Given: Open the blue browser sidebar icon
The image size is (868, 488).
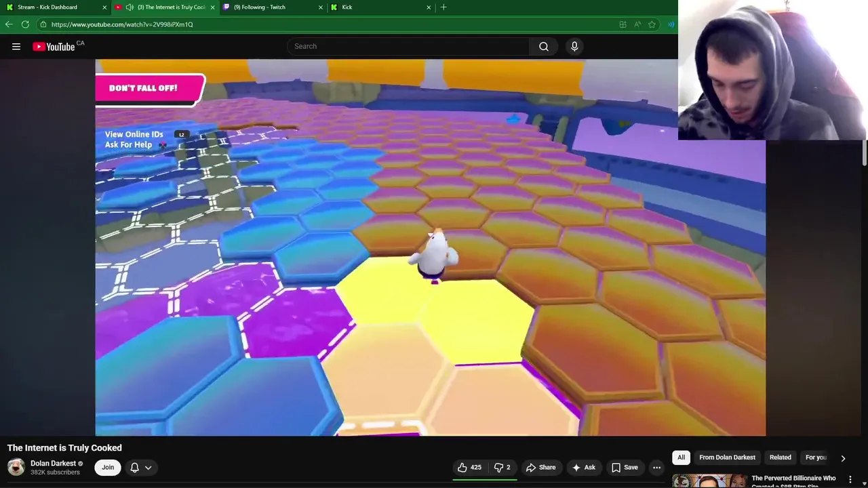Looking at the screenshot, I should coord(671,24).
